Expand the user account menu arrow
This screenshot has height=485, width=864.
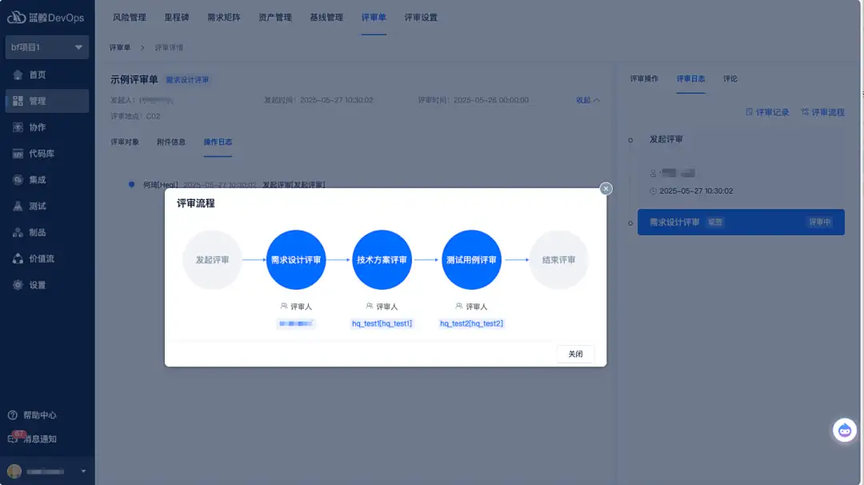click(83, 471)
